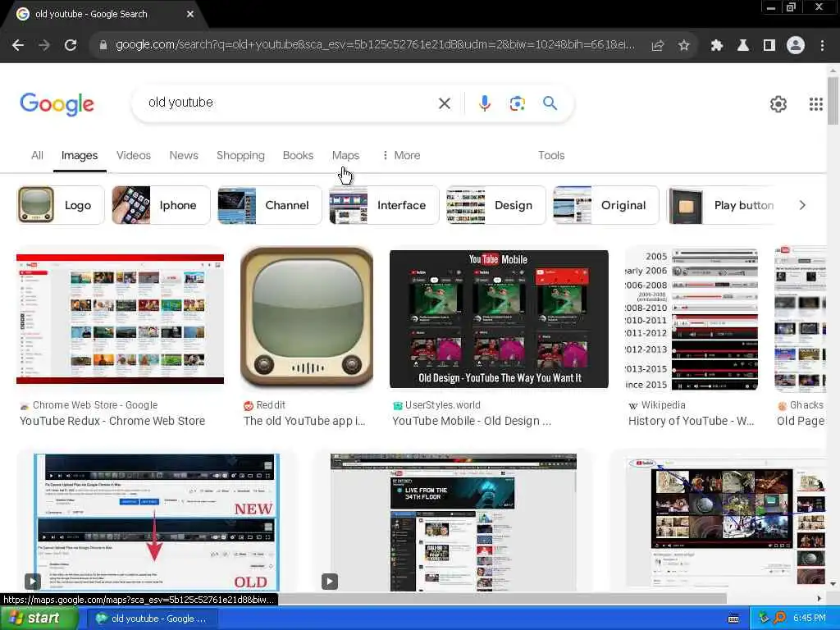Open the History of YouTube player image
The image size is (840, 630).
[x=692, y=319]
